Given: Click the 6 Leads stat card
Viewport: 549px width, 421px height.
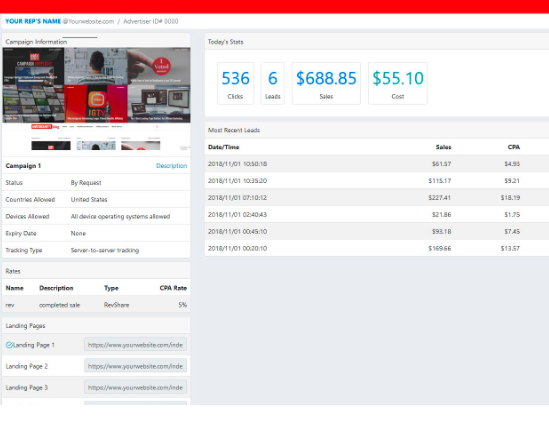Looking at the screenshot, I should tap(272, 83).
